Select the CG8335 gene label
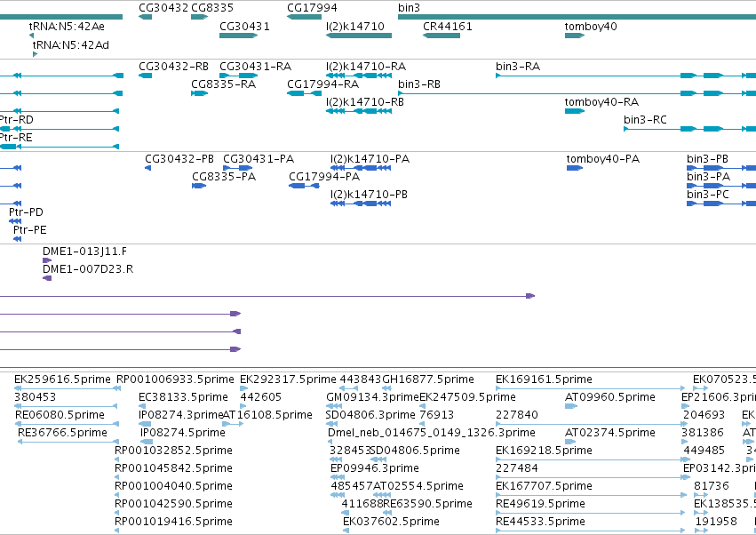 (212, 8)
